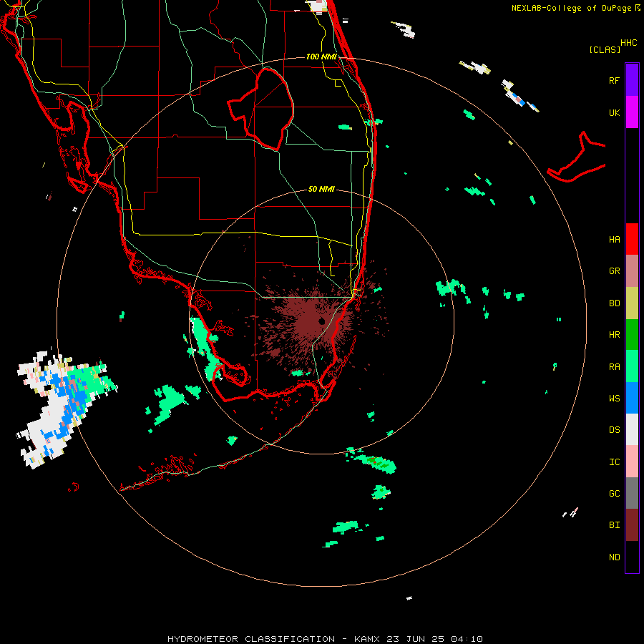Click the 100 NMI range ring label
The image size is (644, 644).
pyautogui.click(x=321, y=57)
